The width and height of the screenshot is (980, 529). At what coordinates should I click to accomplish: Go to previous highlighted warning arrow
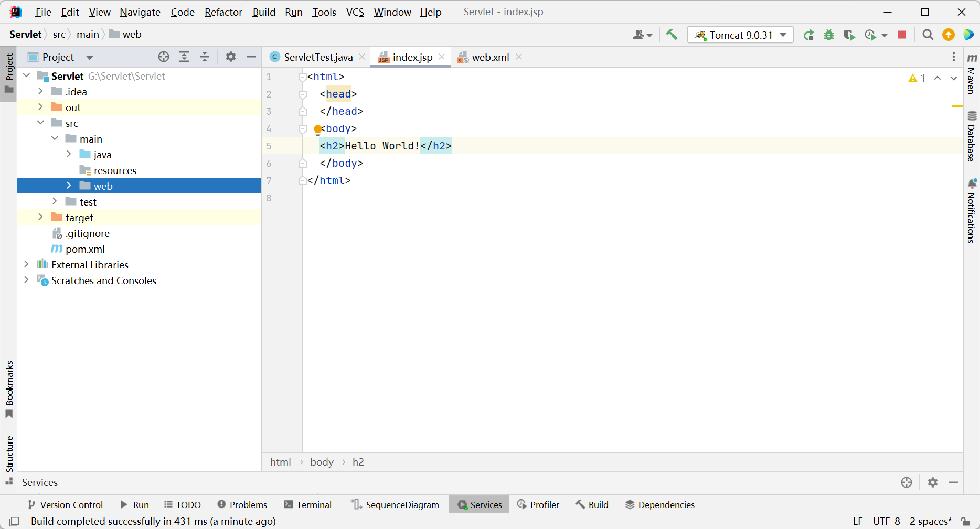(938, 78)
